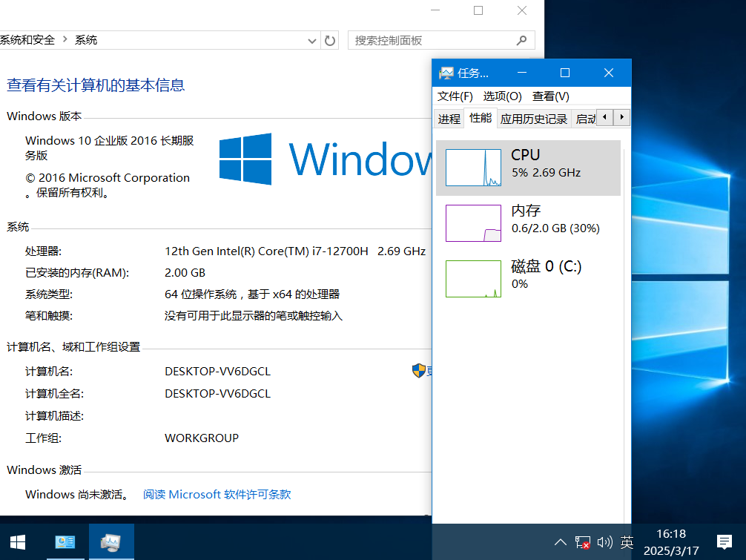Open 阅读 Microsoft 软件许可条款 link

point(217,494)
